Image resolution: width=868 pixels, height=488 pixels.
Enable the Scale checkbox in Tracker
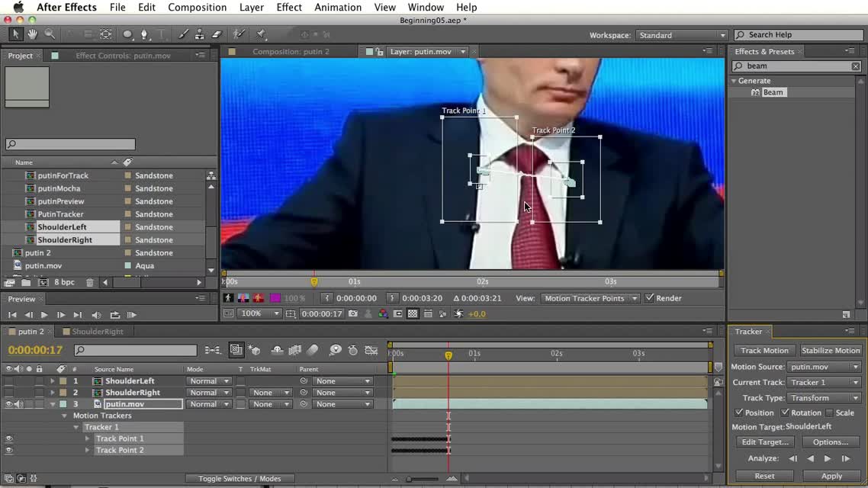pos(828,413)
